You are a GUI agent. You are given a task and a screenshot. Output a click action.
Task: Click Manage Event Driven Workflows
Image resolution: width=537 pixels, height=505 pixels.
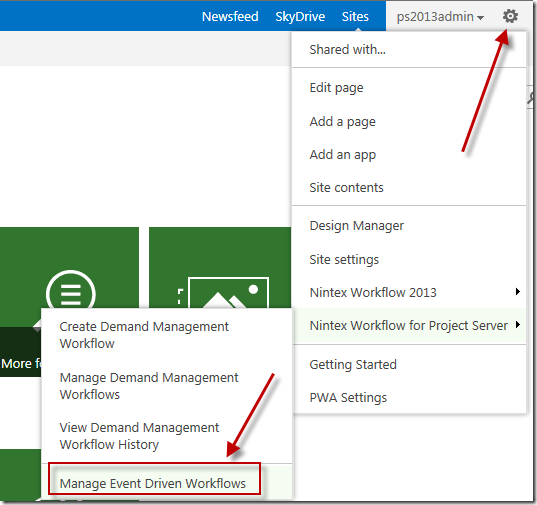tap(166, 483)
